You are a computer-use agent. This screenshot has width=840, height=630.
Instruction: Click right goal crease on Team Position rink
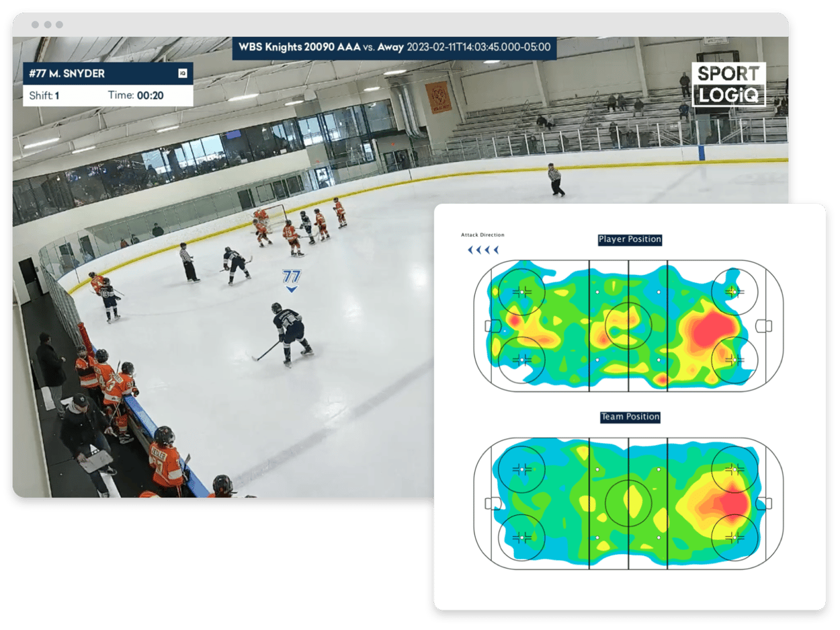[763, 503]
